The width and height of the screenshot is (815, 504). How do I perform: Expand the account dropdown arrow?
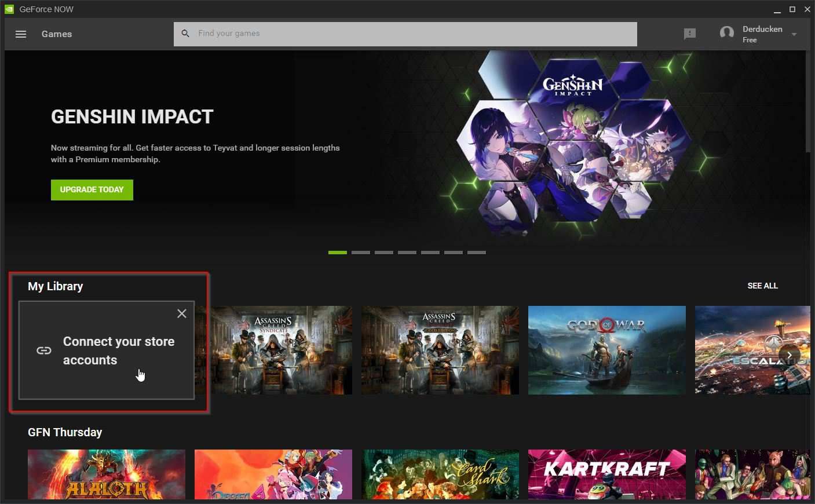point(794,34)
